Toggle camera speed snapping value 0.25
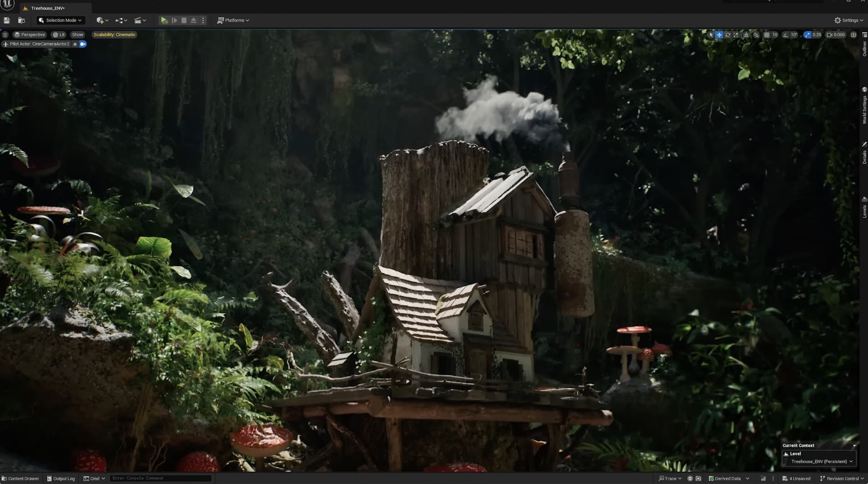Viewport: 868px width, 484px height. (817, 35)
